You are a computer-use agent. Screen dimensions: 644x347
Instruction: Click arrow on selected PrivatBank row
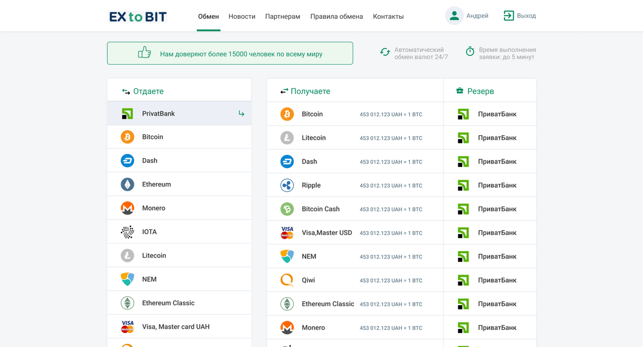tap(241, 114)
